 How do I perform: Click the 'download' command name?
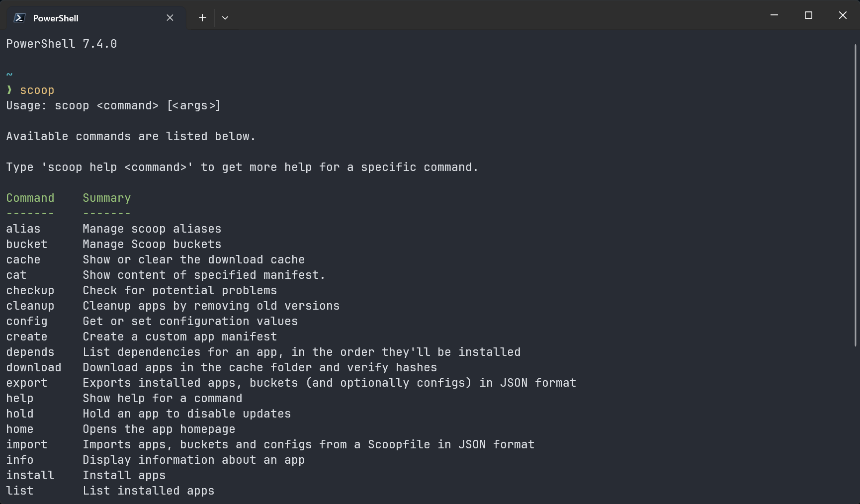point(34,368)
